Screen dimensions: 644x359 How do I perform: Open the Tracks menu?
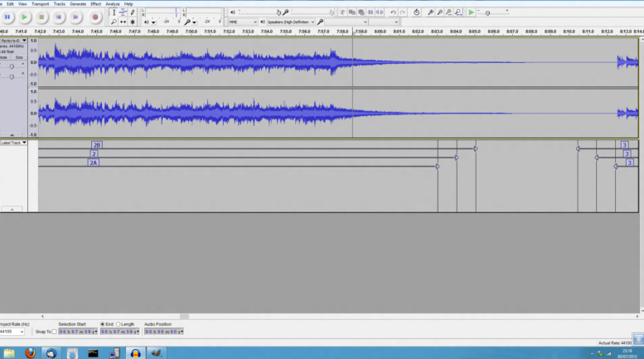point(60,3)
